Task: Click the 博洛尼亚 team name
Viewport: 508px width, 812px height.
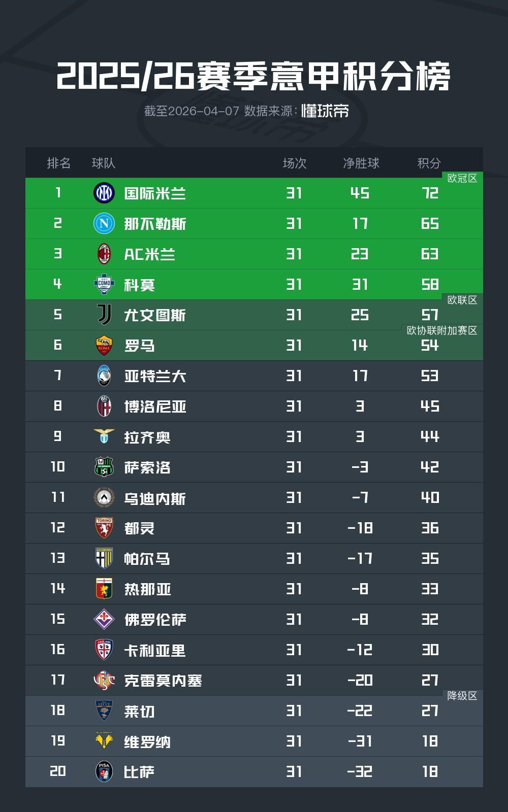Action: pos(155,407)
